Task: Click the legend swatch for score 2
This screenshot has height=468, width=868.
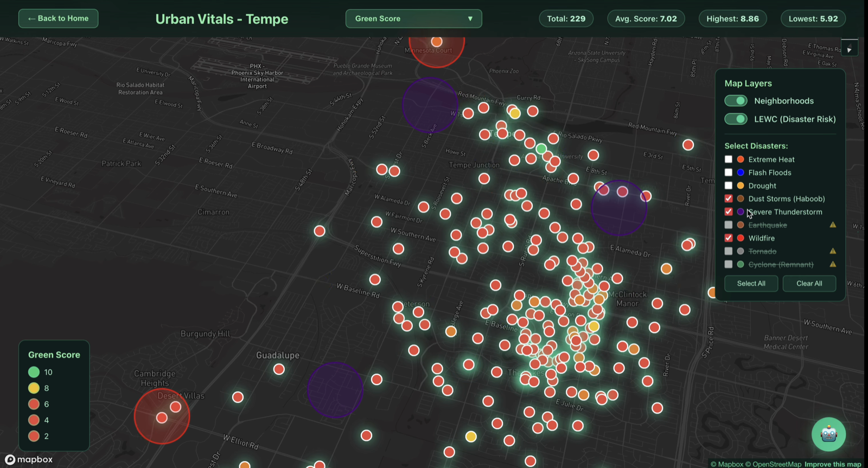Action: (34, 436)
